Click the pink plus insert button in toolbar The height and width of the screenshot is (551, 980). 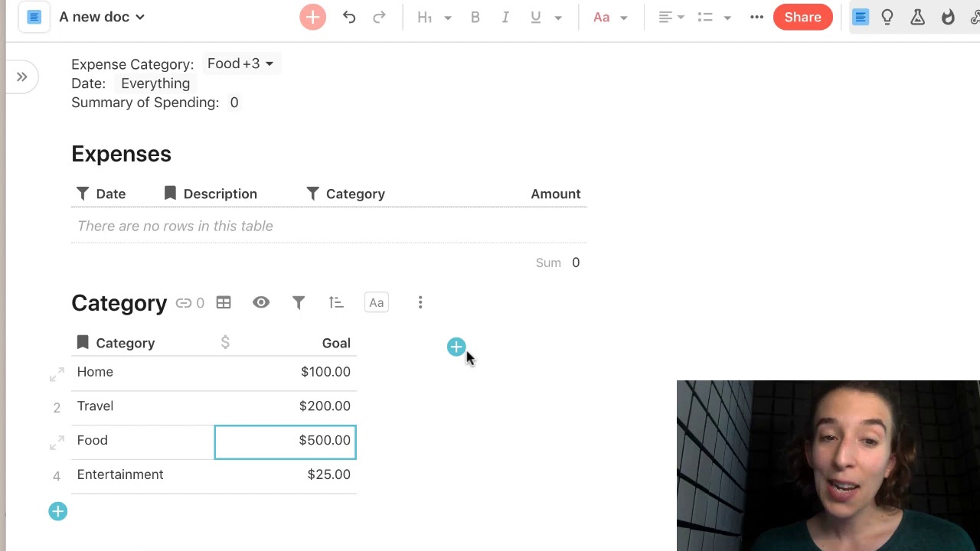point(312,17)
